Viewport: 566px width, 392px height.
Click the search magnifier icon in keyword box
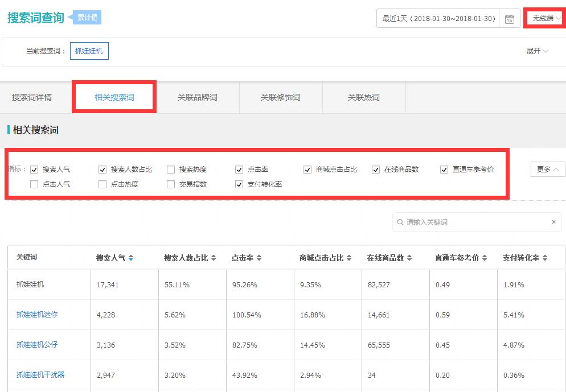[400, 222]
